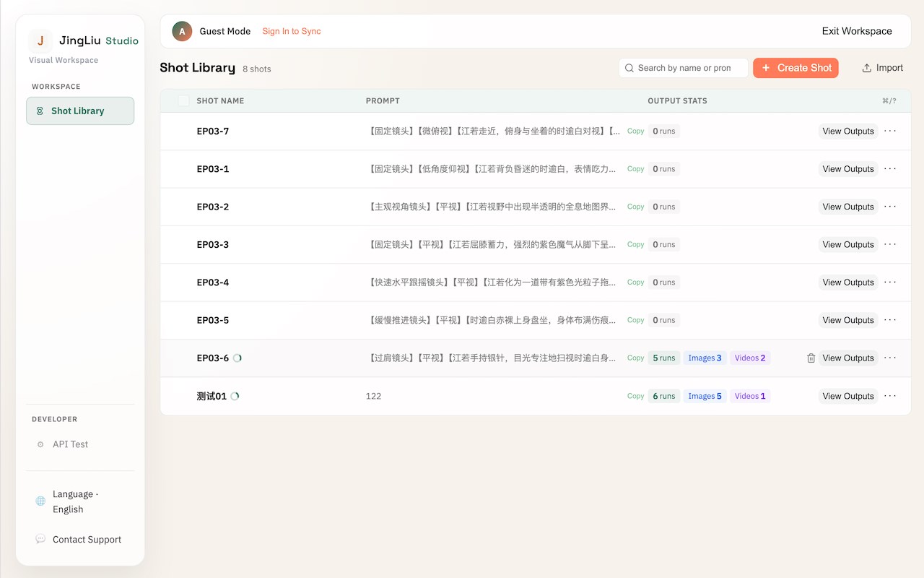View Outputs for EP03-7

(x=848, y=131)
